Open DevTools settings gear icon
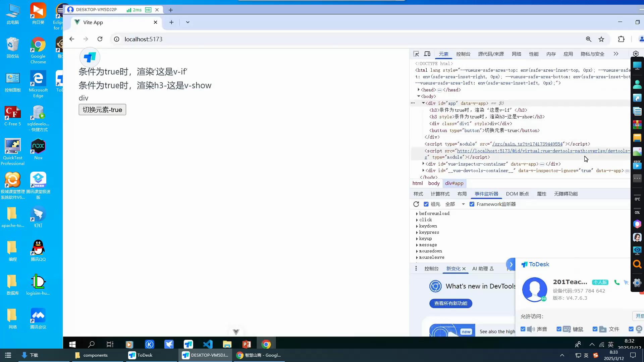 (636, 54)
